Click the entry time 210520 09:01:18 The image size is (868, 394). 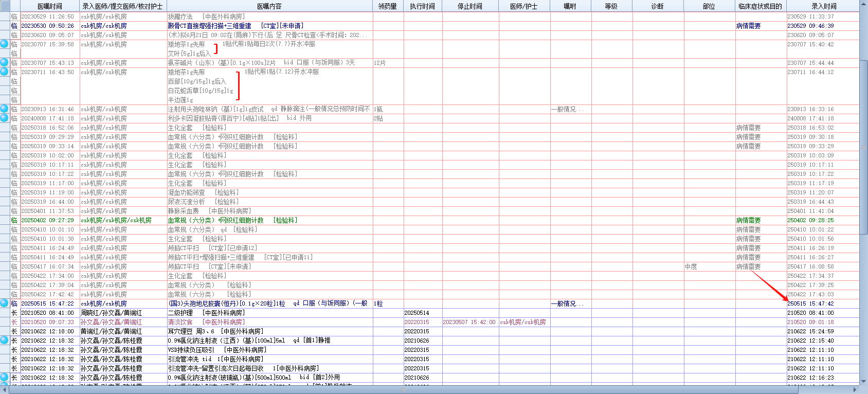point(810,322)
